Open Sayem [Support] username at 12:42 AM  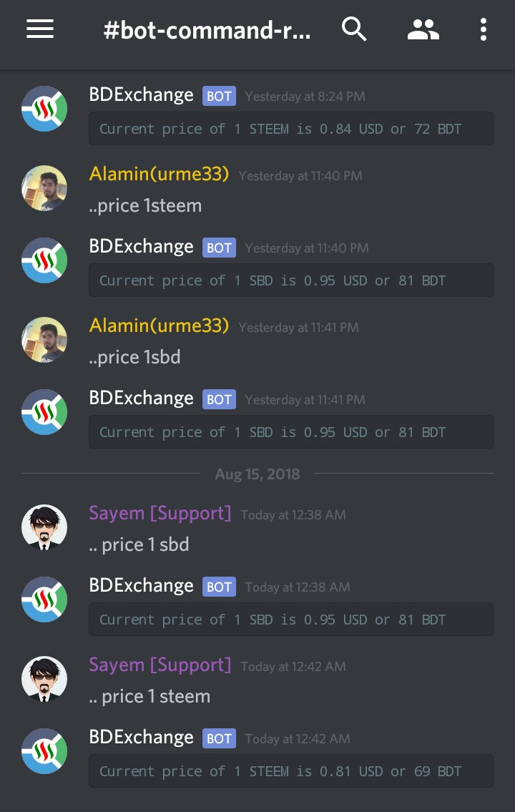point(160,665)
